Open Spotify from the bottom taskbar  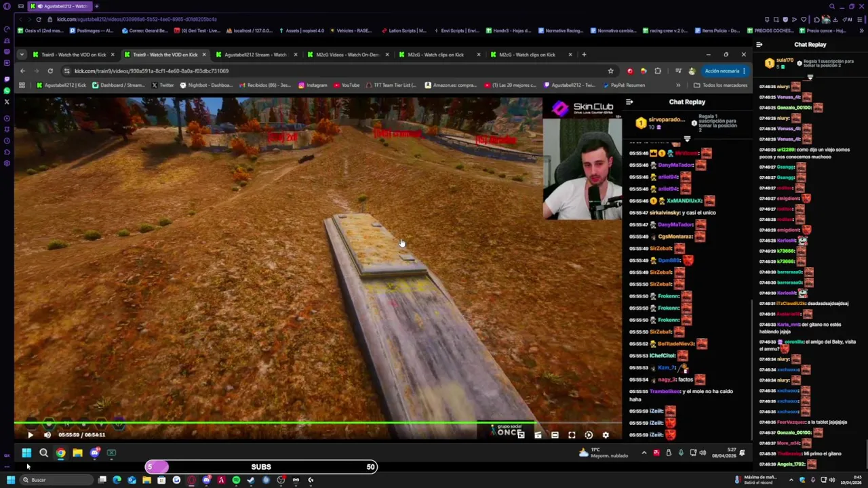click(236, 480)
